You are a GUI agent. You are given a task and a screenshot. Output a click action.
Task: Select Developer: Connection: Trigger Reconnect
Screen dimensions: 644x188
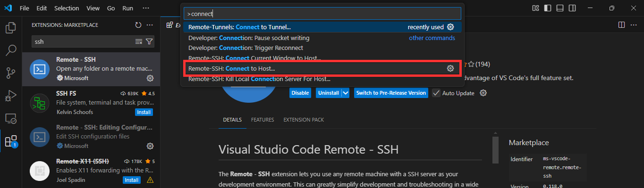(322, 48)
